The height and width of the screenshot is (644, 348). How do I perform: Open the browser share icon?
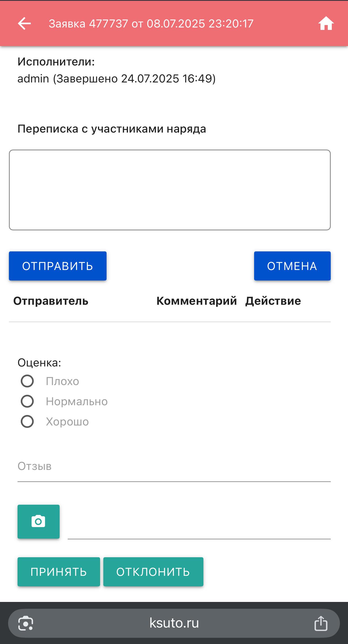(x=321, y=623)
